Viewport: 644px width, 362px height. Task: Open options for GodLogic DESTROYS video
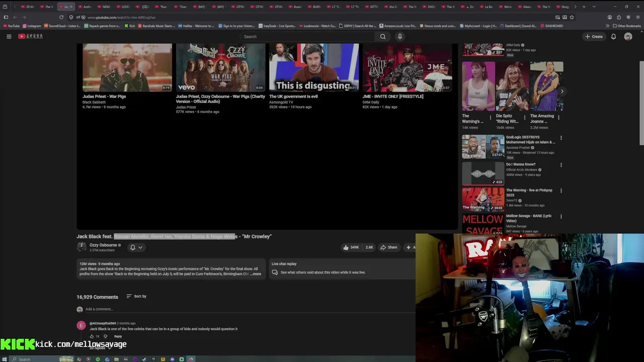coord(561,138)
